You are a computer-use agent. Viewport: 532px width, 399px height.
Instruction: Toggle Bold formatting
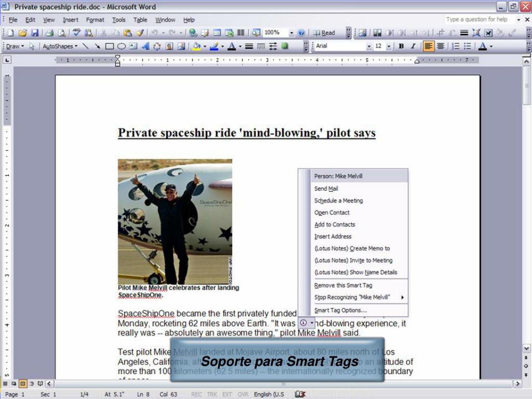click(x=401, y=46)
